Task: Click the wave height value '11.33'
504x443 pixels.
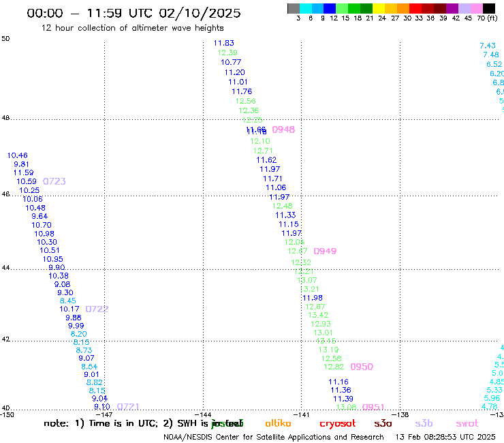Action: coord(285,215)
